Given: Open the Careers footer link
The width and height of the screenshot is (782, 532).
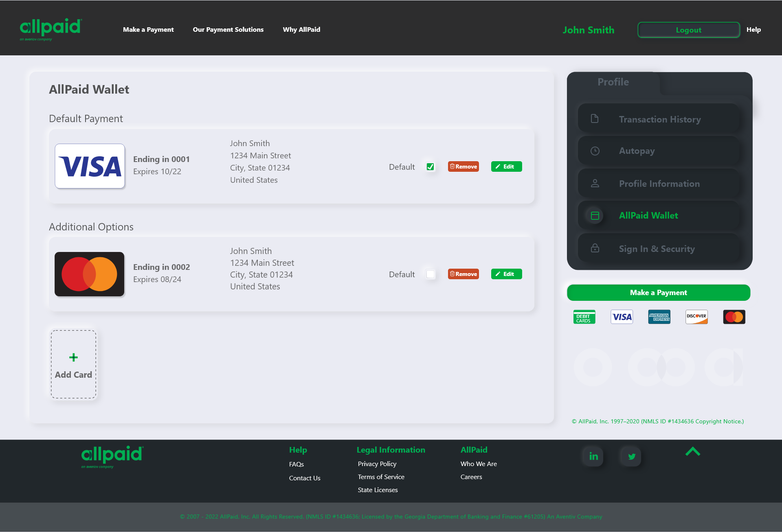Looking at the screenshot, I should point(471,477).
